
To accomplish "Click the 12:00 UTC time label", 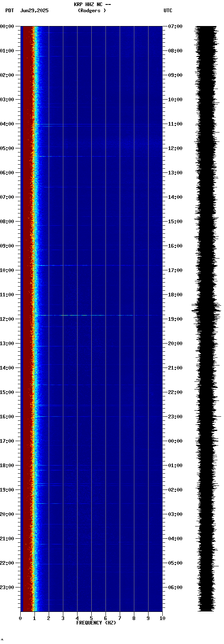I will coord(175,148).
